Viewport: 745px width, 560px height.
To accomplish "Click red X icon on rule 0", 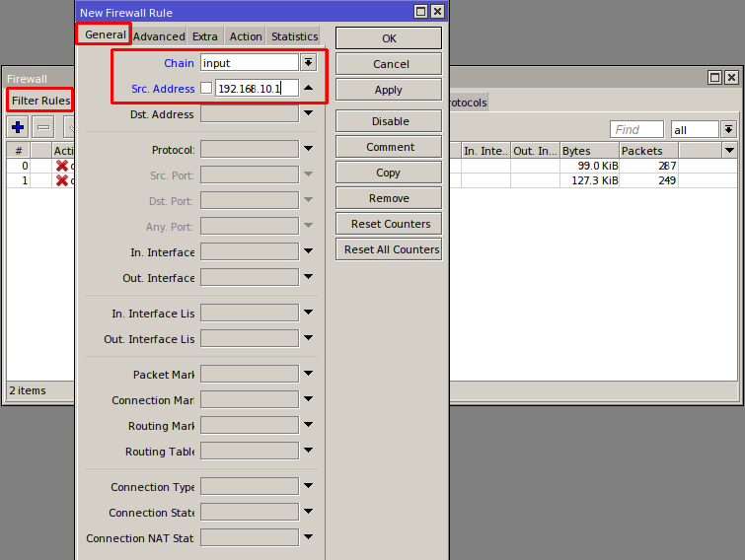I will 62,166.
